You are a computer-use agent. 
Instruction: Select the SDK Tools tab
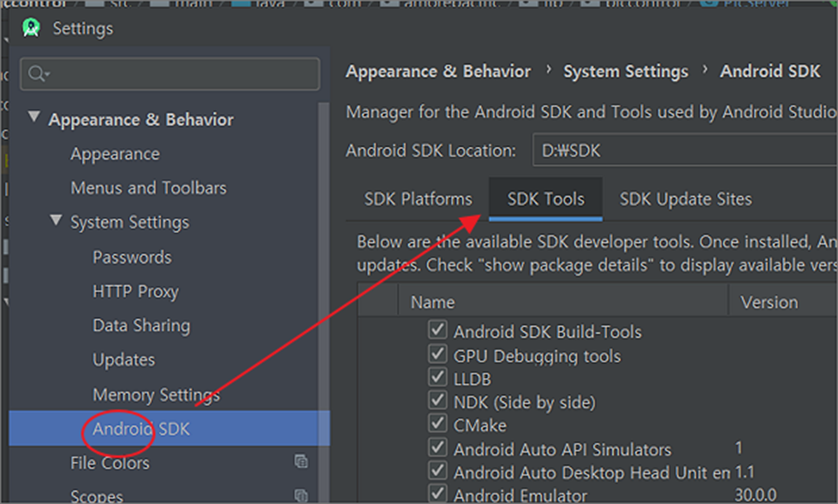[x=546, y=199]
